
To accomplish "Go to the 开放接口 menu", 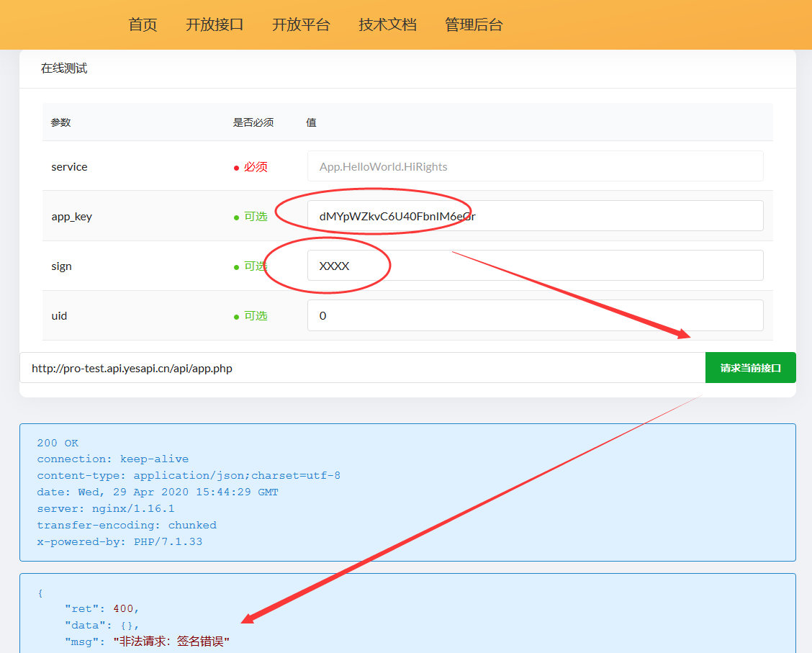I will pos(215,24).
